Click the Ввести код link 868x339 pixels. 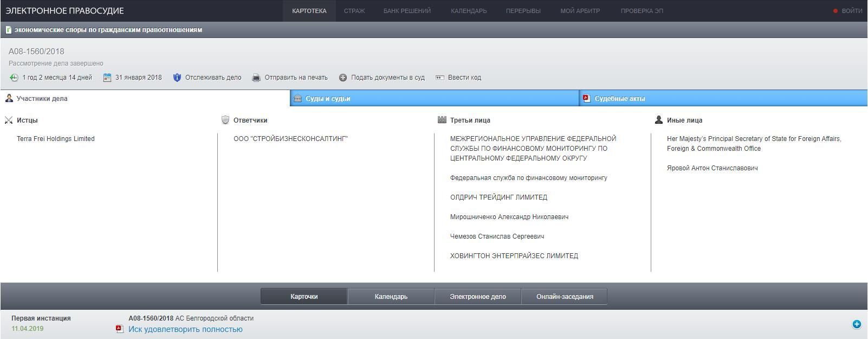(x=464, y=78)
